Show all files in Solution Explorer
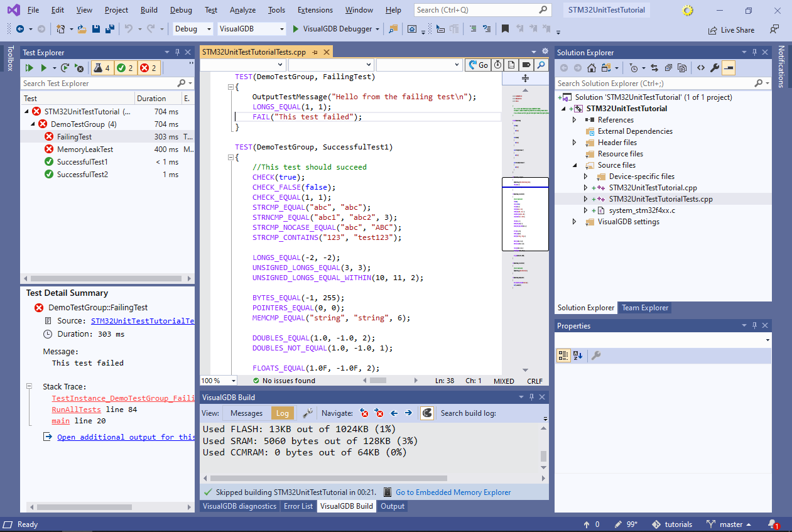 [682, 68]
